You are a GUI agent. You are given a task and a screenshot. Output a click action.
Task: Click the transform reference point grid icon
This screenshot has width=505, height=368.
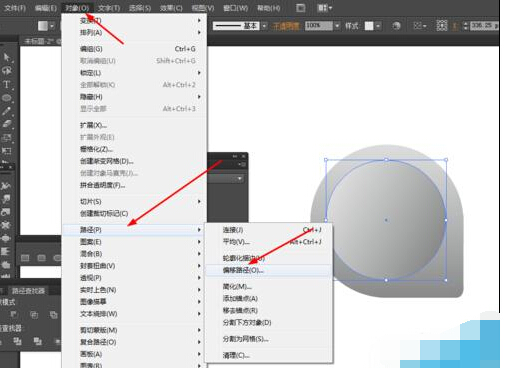[442, 26]
